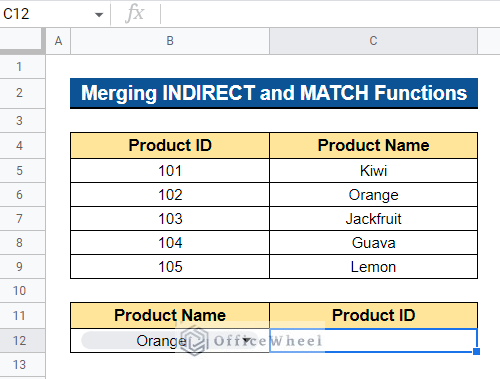Click the 'Product ID' header in C11

[373, 315]
